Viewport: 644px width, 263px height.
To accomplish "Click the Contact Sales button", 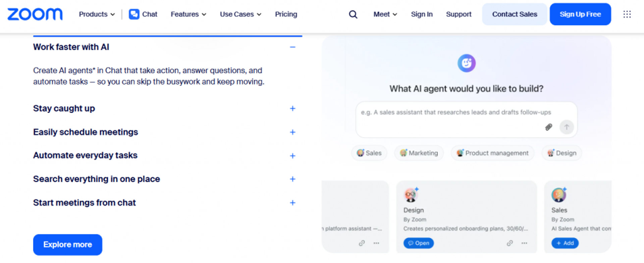I will [x=515, y=14].
